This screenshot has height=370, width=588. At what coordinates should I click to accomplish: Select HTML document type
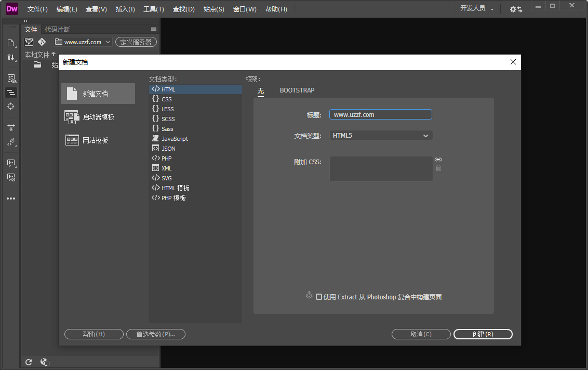click(195, 89)
